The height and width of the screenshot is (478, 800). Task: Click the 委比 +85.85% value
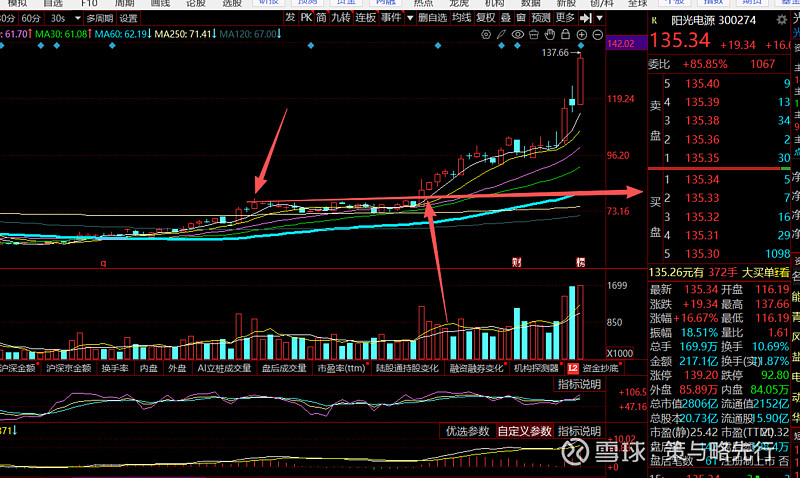pos(705,64)
